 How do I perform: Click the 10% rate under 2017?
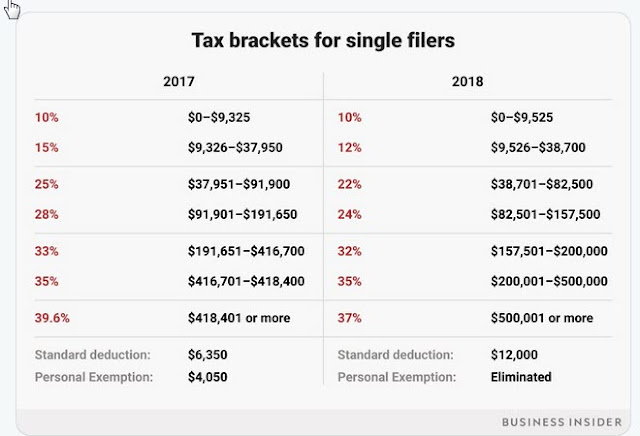tap(46, 117)
